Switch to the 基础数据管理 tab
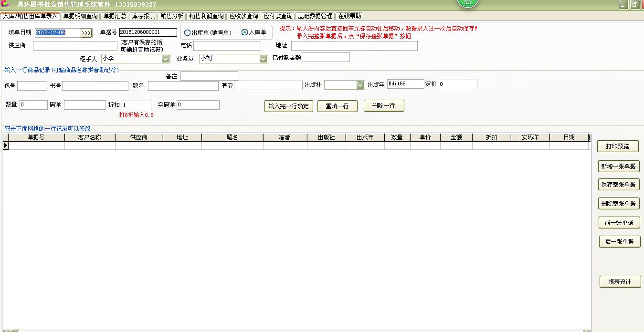The image size is (644, 332). pos(315,16)
